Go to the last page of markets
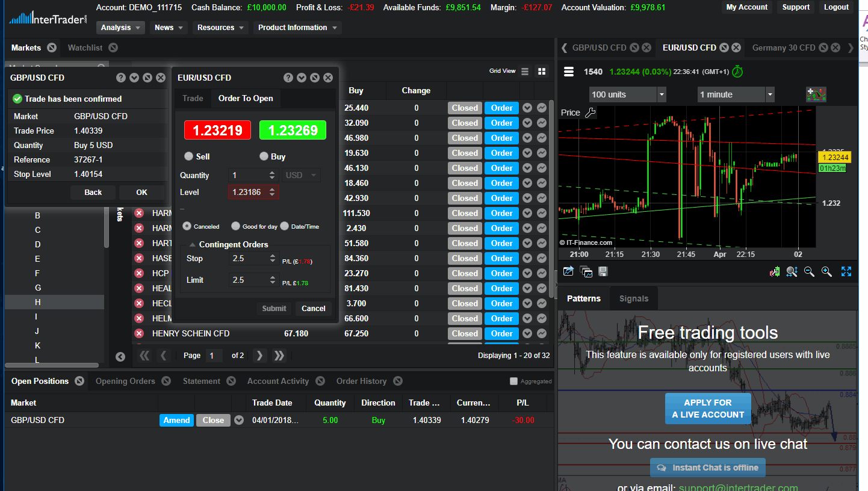The width and height of the screenshot is (868, 491). click(x=279, y=356)
